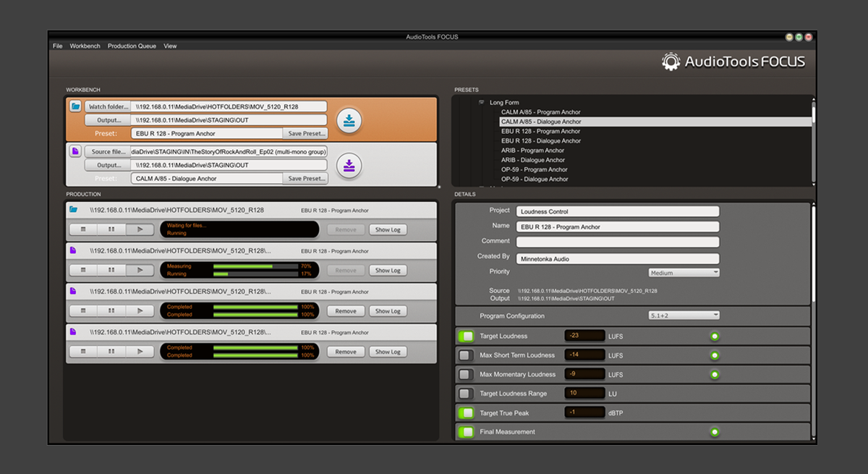
Task: Click the blue watch folder icon in Workbench
Action: [75, 106]
